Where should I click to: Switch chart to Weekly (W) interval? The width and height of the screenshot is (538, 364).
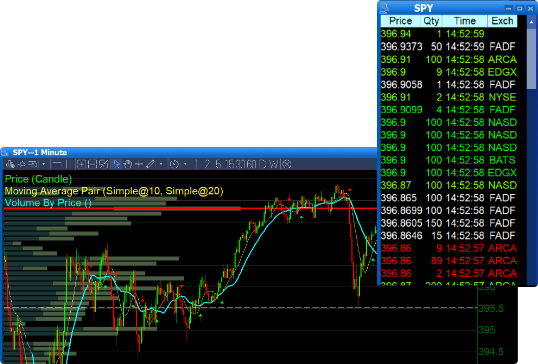[x=274, y=164]
